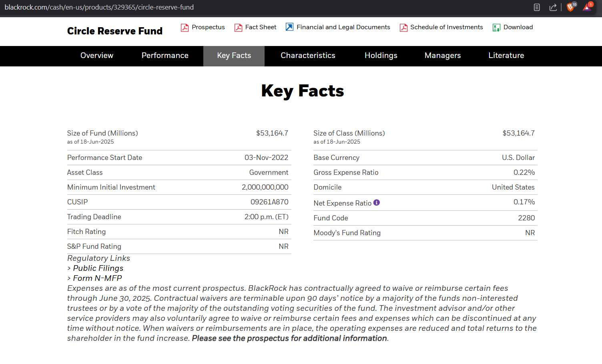Click the Net Expense Ratio value 0.17%
Viewport: 602px width, 364px height.
point(524,202)
